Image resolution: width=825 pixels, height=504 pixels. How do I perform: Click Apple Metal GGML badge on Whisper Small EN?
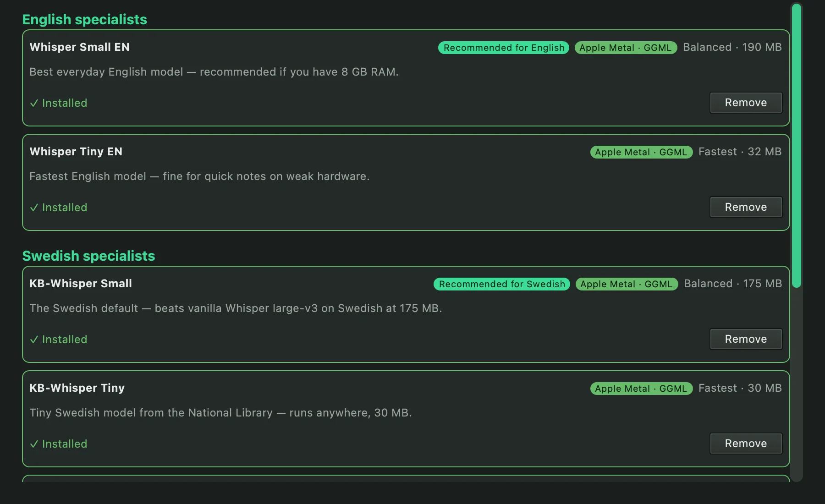tap(626, 48)
